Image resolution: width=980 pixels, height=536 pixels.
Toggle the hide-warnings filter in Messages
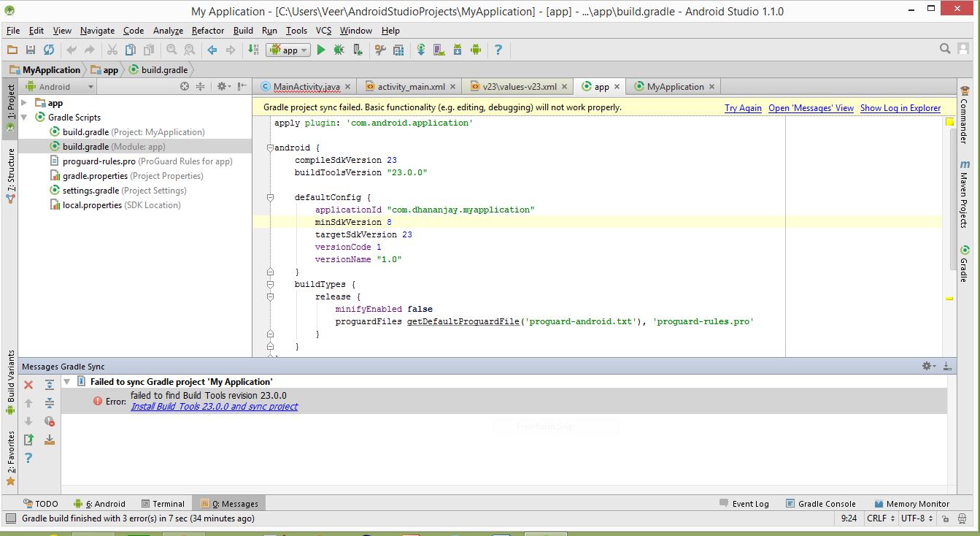50,421
